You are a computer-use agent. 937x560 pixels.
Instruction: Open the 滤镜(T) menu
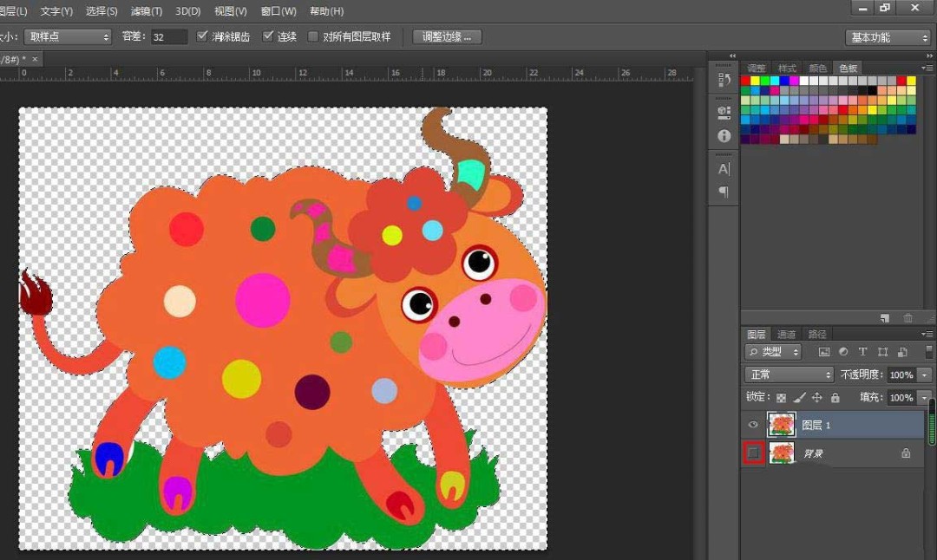tap(146, 11)
